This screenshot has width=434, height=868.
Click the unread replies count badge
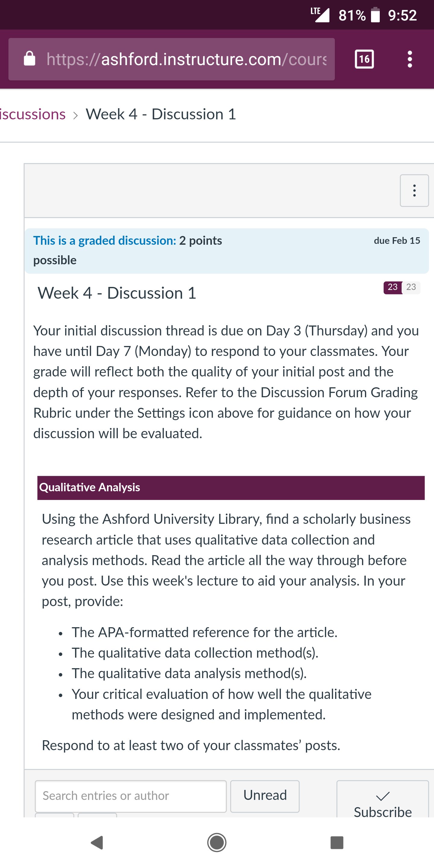click(x=392, y=287)
